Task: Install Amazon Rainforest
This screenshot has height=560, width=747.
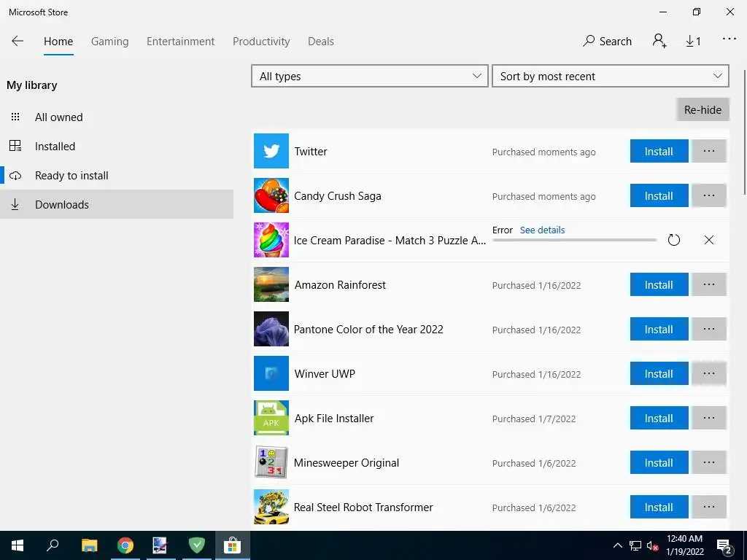Action: pos(659,284)
